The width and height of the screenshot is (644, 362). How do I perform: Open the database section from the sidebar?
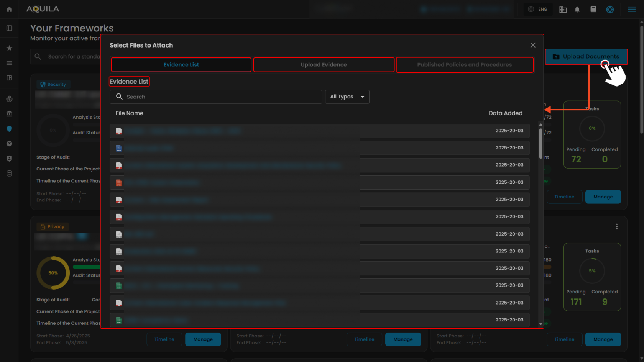tap(9, 173)
